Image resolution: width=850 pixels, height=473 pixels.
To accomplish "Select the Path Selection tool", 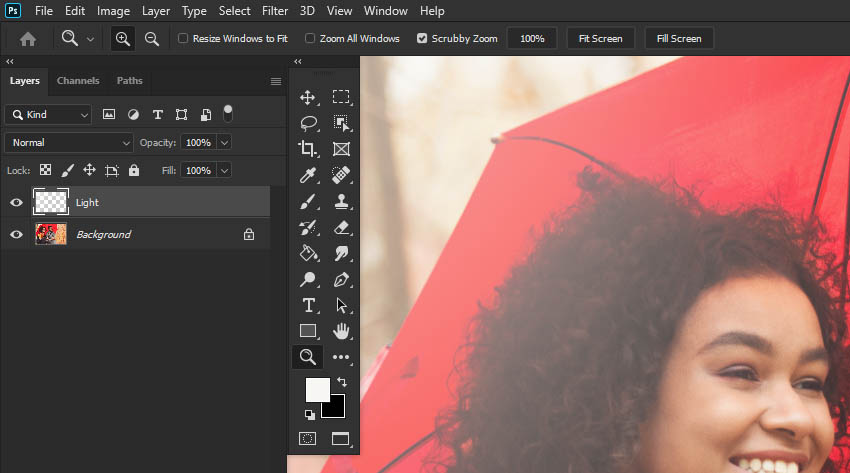I will 341,306.
